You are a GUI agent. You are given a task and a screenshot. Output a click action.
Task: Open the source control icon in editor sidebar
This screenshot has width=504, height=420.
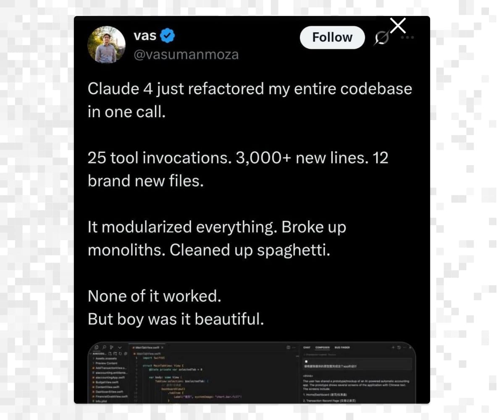tap(112, 347)
